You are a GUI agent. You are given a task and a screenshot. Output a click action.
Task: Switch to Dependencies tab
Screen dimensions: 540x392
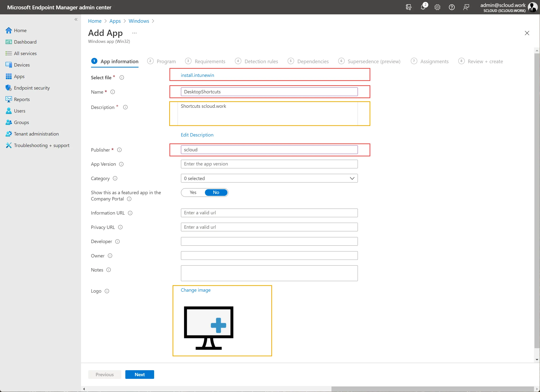coord(308,62)
